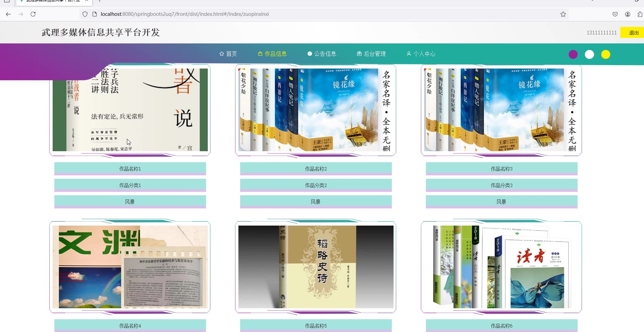The image size is (644, 332).
Task: Click the 作品名称4 label
Action: point(130,325)
